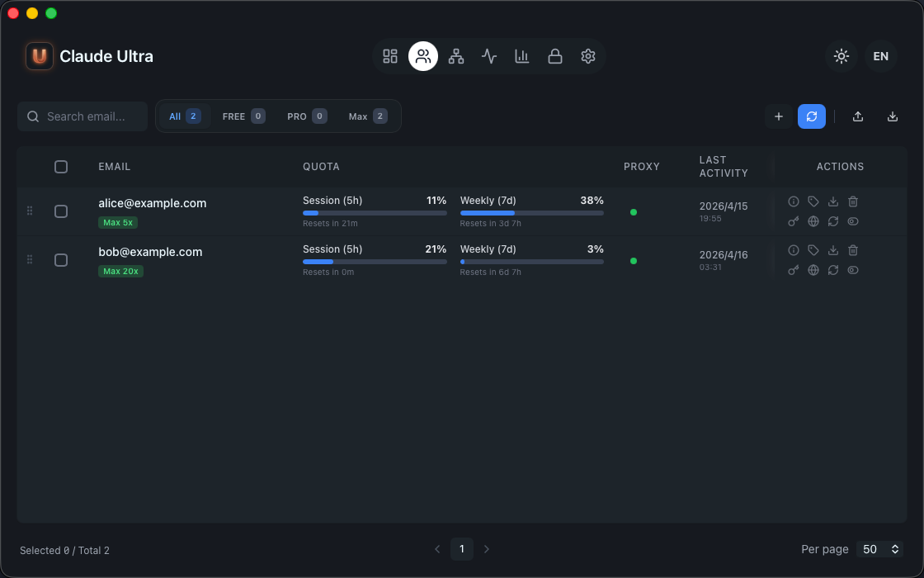Image resolution: width=924 pixels, height=578 pixels.
Task: Open the settings gear page
Action: (x=588, y=56)
